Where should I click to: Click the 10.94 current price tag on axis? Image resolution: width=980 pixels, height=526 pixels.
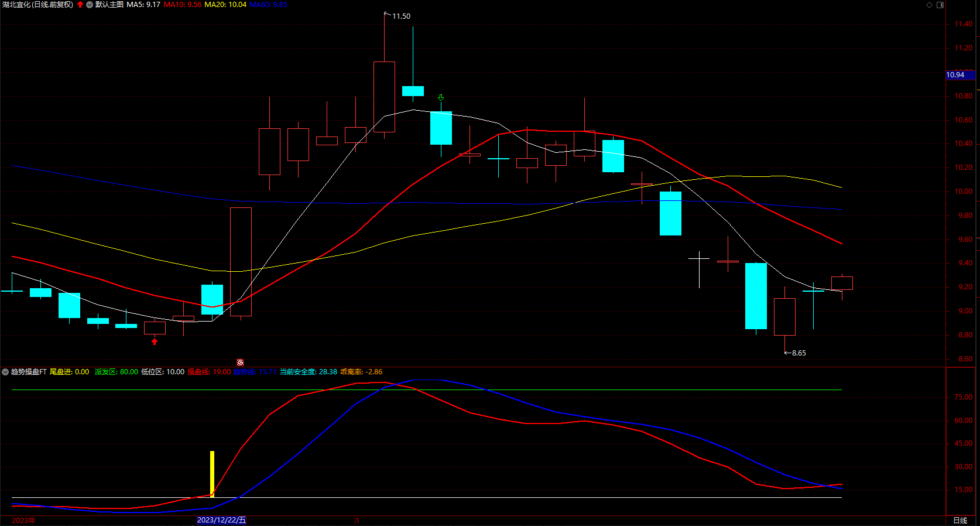click(960, 75)
